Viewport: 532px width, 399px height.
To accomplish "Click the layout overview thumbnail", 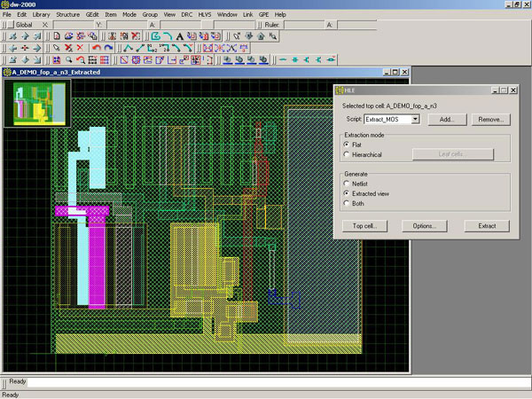I will point(35,103).
